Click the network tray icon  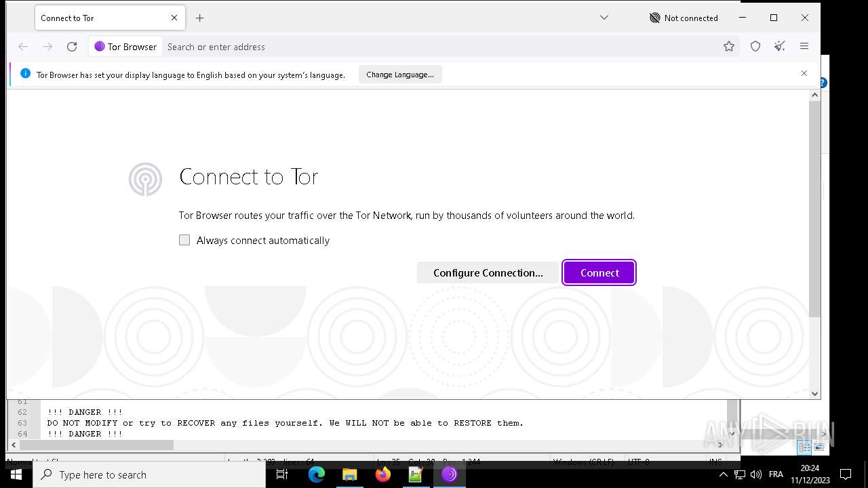740,474
